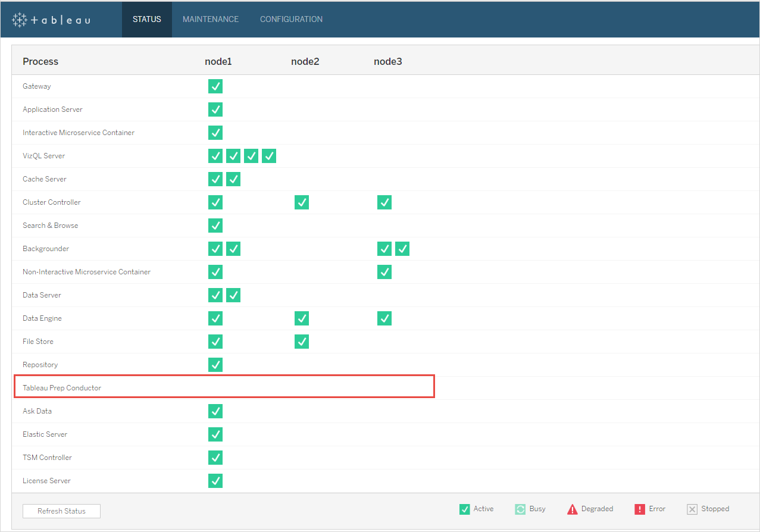The image size is (760, 532).
Task: Click Cluster Controller status icon on node3
Action: pyautogui.click(x=384, y=202)
